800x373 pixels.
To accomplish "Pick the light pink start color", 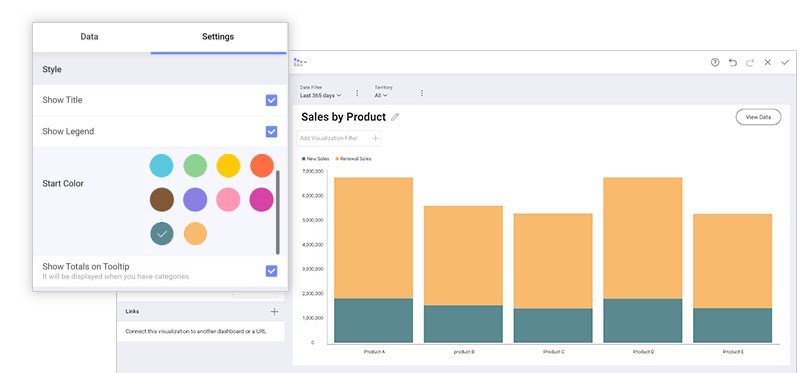I will (x=228, y=200).
